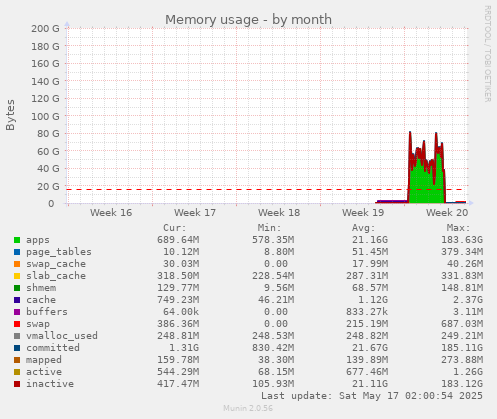Screen dimensions: 497x419
Task: Click the 'Memory usage - by month' title
Action: point(248,20)
